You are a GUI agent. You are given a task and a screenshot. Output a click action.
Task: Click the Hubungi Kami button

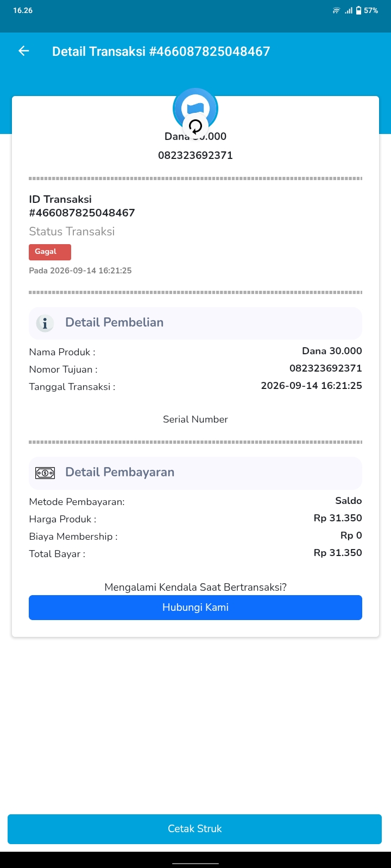195,608
